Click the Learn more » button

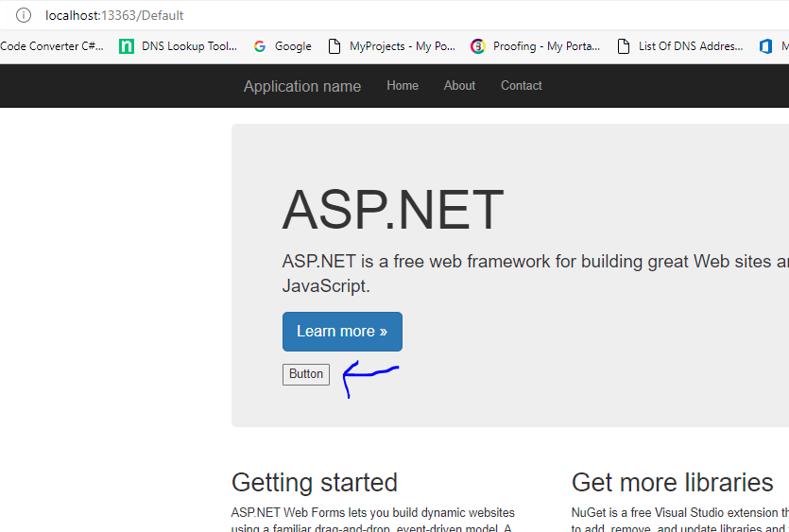[342, 332]
